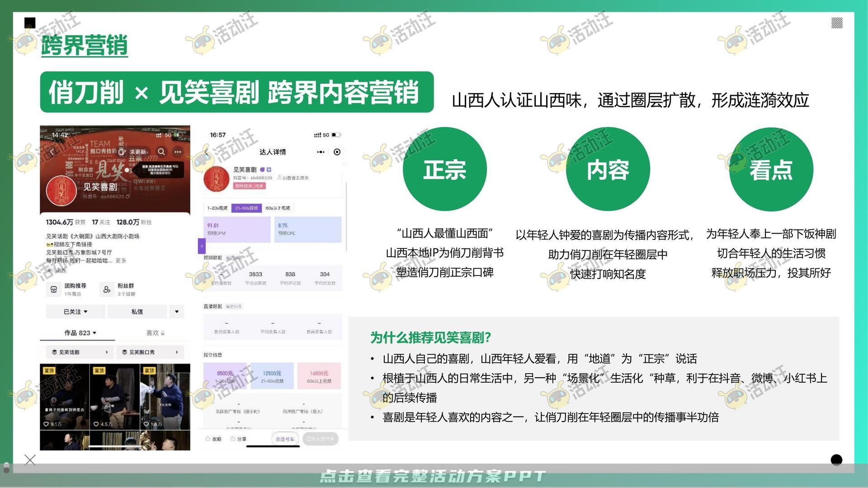Open pinned video with 4.5万 likes
Viewport: 868px width, 488px height.
114,397
